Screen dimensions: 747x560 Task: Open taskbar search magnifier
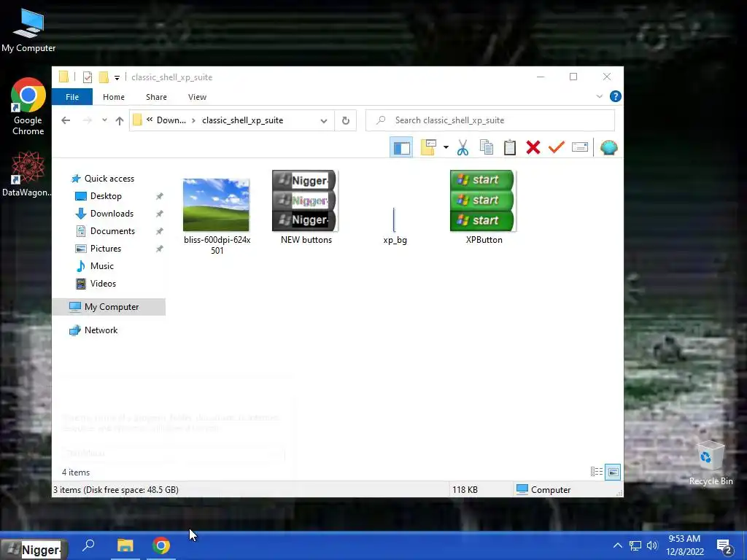pyautogui.click(x=88, y=545)
